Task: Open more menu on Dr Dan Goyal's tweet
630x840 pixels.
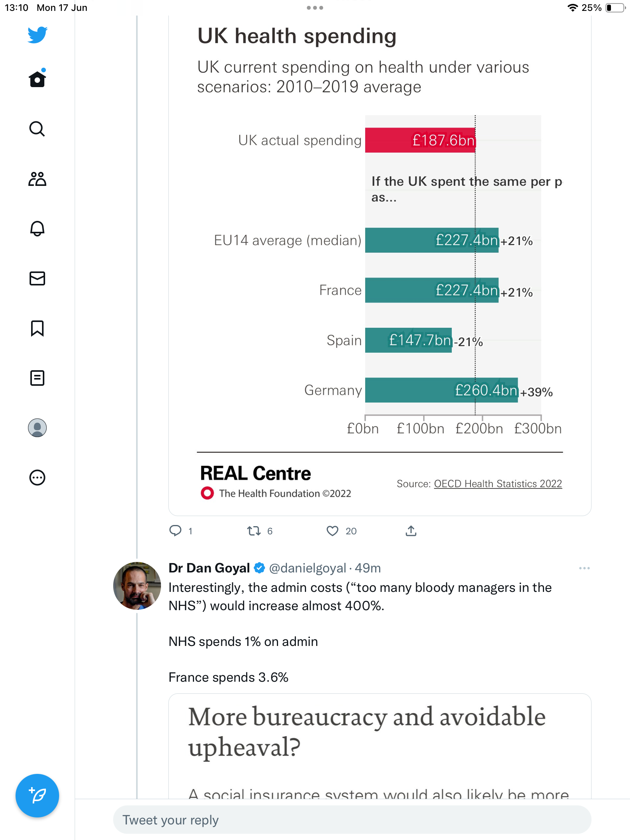Action: (584, 568)
